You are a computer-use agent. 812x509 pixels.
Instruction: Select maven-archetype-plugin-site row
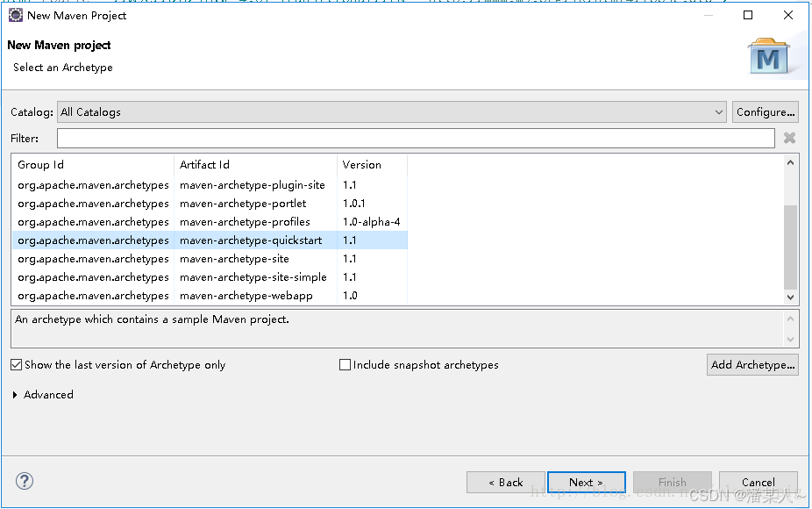210,185
